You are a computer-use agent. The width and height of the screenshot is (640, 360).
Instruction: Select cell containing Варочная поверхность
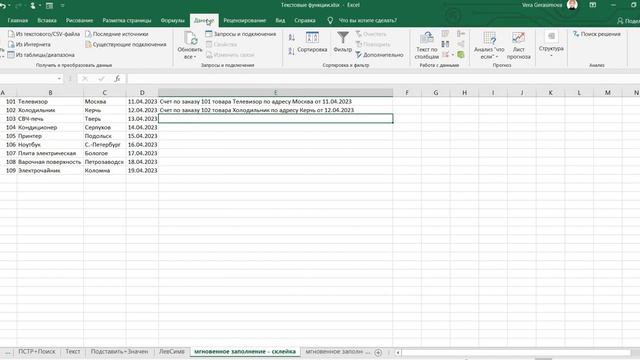[50, 162]
